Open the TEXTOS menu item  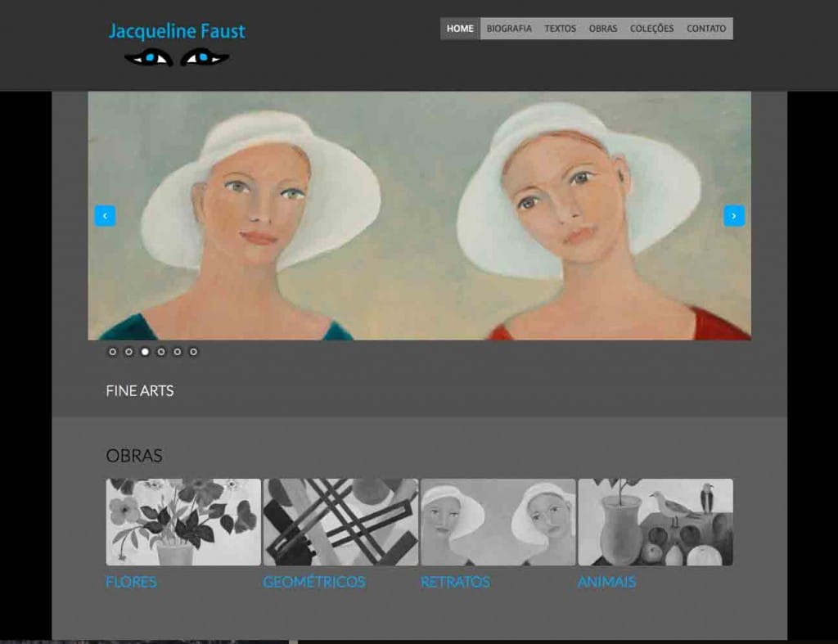click(x=560, y=29)
